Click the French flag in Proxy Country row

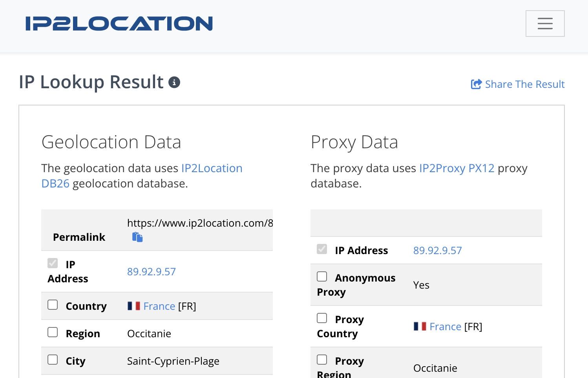point(420,326)
